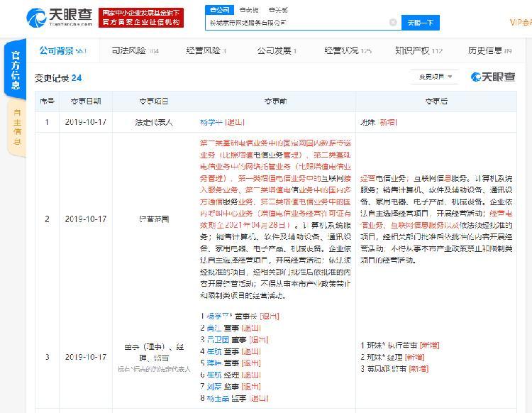Viewport: 532px width, 413px height.
Task: Open the 杨学平 link in the 法定代表人 row
Action: (211, 122)
